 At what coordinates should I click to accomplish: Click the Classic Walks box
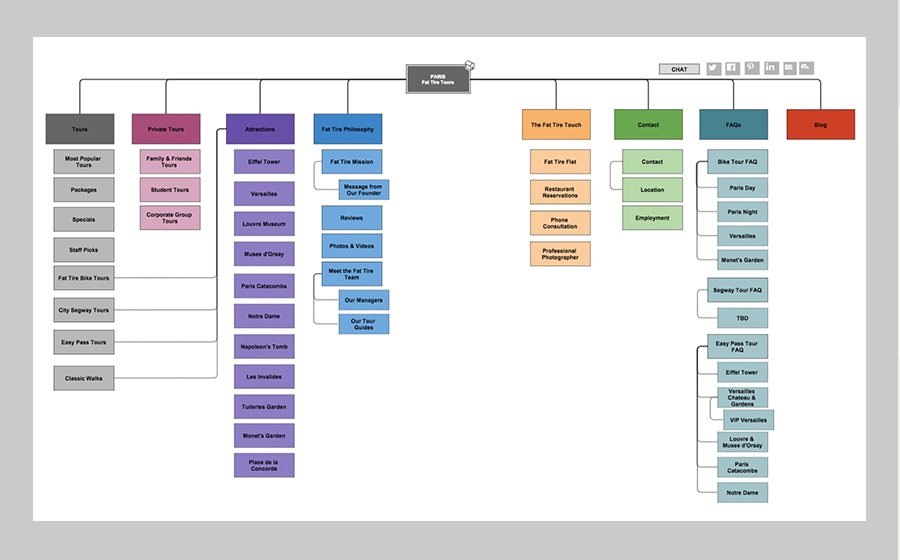[x=84, y=378]
